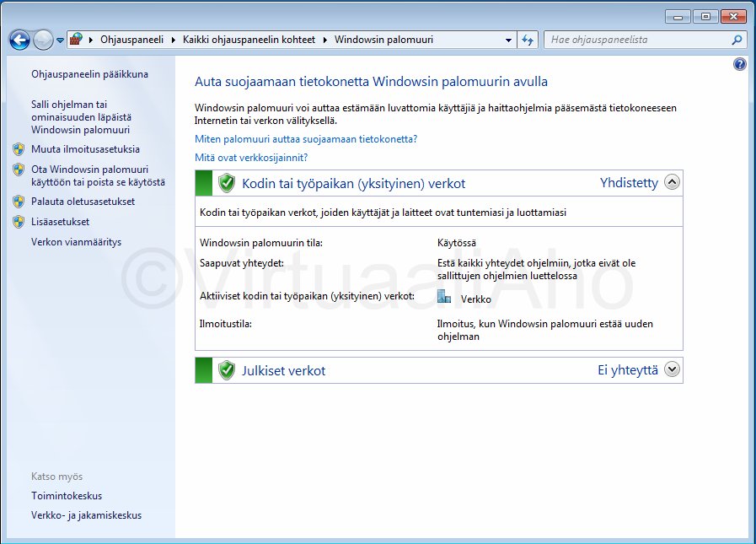Viewport: 756px width, 544px height.
Task: Collapse the private networks section chevron
Action: (x=672, y=182)
